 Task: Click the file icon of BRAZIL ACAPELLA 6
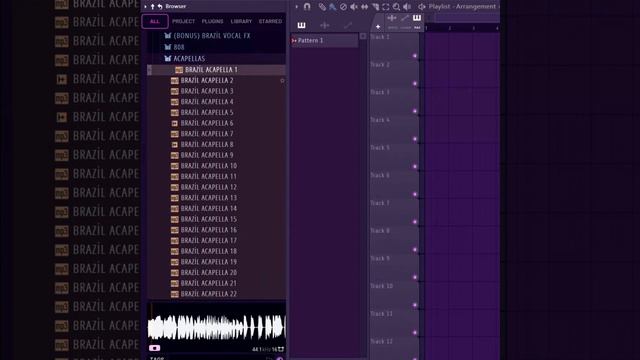point(175,123)
